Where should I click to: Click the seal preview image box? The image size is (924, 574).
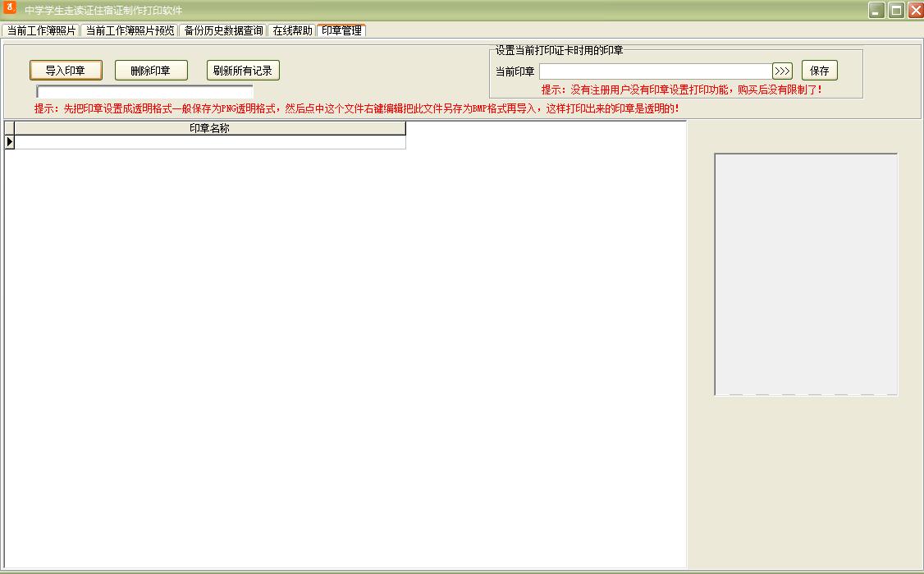[806, 275]
